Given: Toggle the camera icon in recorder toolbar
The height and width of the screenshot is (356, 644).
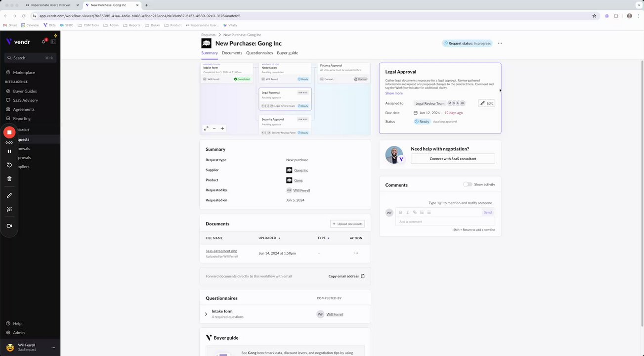Looking at the screenshot, I should pyautogui.click(x=9, y=226).
